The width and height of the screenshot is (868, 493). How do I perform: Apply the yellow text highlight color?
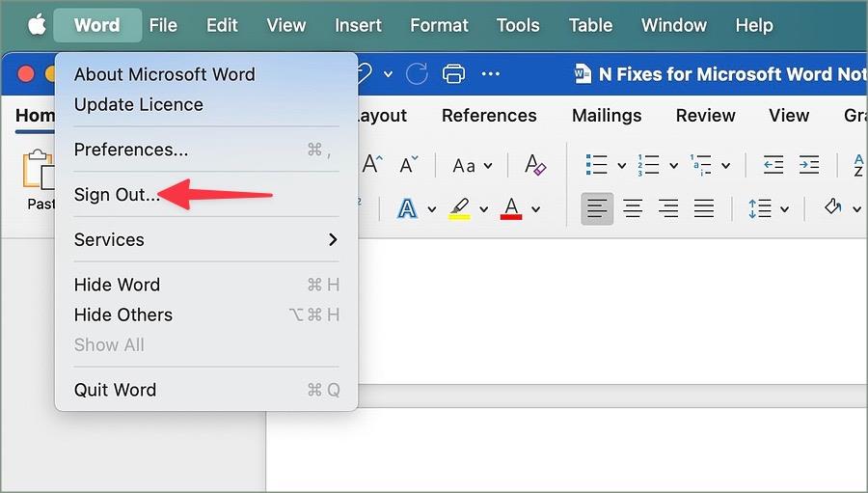[459, 208]
